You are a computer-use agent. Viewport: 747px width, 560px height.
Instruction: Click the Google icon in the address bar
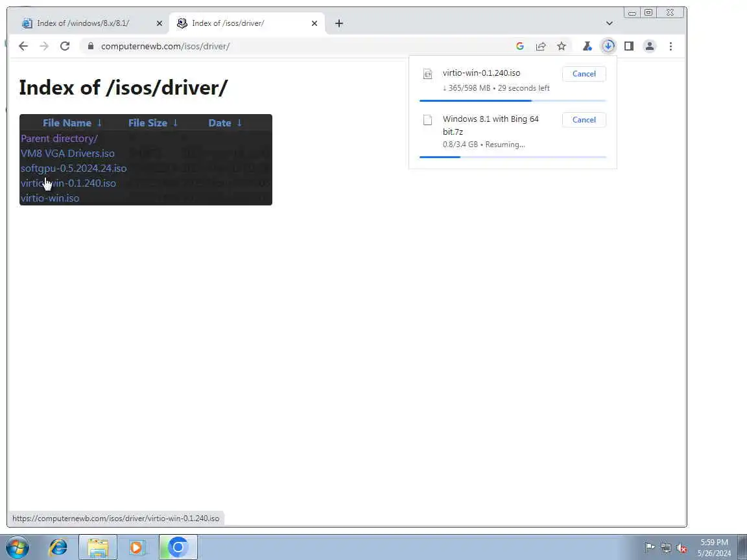[520, 46]
